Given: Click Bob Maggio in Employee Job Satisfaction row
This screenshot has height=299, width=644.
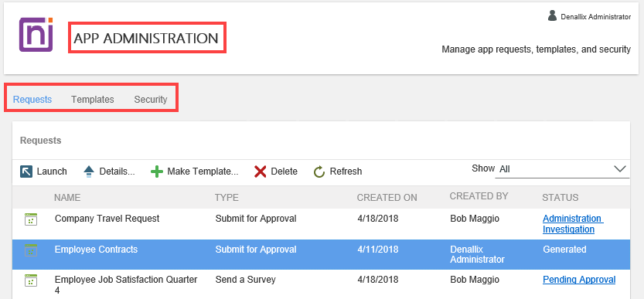Looking at the screenshot, I should click(475, 280).
